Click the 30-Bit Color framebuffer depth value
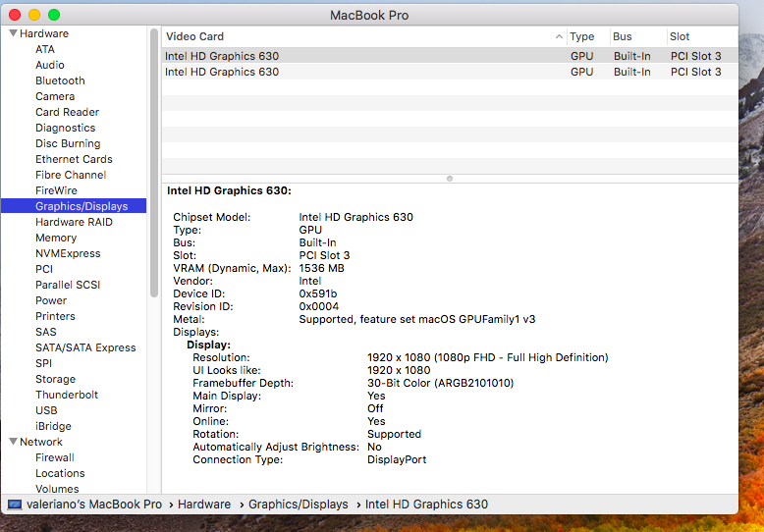The width and height of the screenshot is (764, 532). coord(441,384)
